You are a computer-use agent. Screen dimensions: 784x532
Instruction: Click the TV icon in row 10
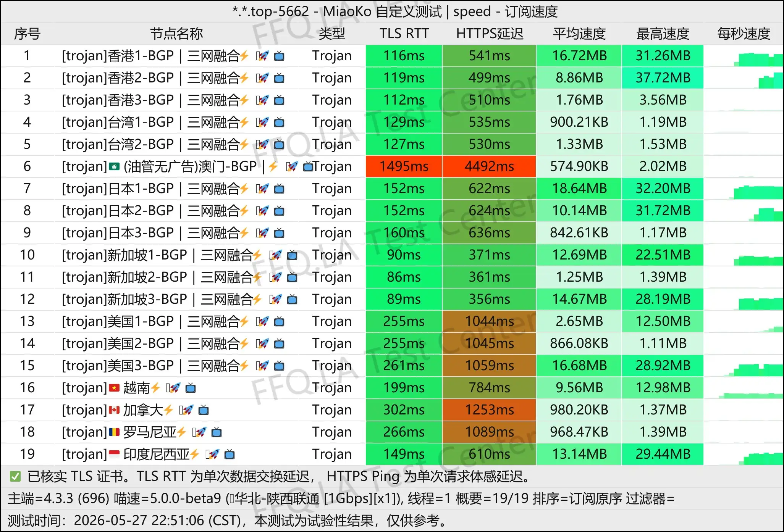(x=293, y=255)
